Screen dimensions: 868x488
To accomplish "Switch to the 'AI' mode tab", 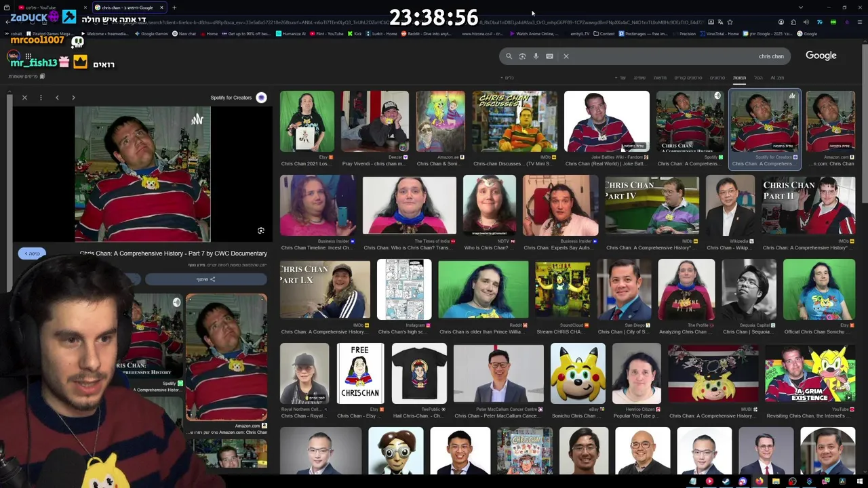I will point(777,78).
